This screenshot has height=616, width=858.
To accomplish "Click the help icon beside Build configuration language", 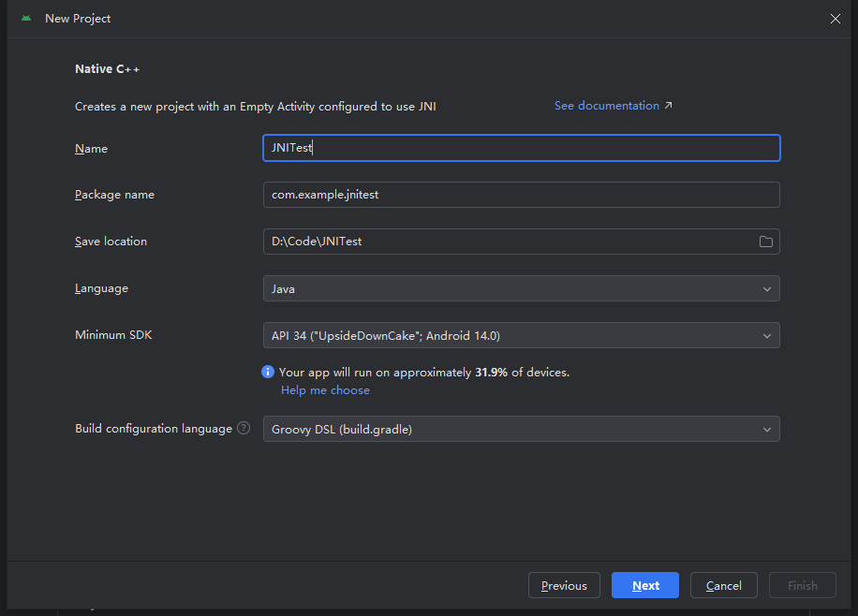I will [x=244, y=428].
